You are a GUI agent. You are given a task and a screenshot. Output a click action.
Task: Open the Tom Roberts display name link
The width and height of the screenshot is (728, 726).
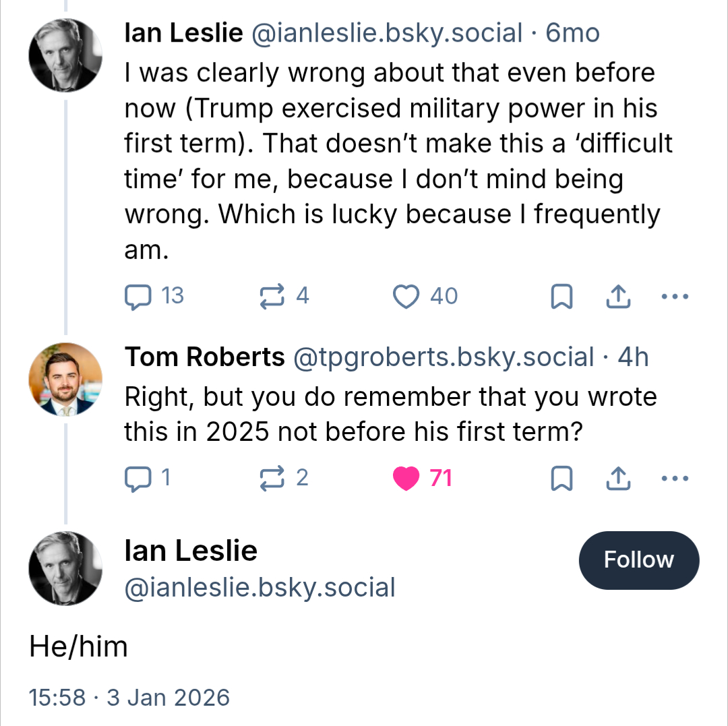(x=204, y=357)
